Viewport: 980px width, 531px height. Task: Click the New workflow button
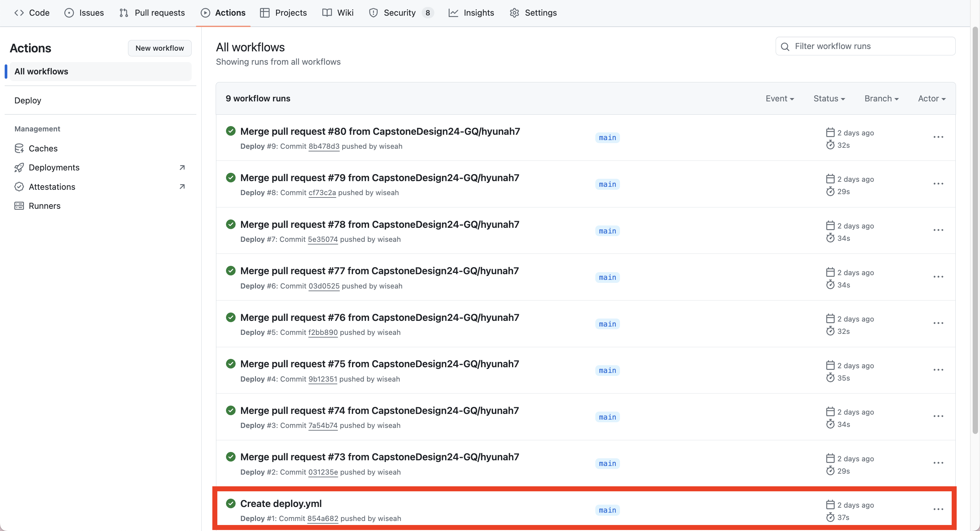[159, 48]
